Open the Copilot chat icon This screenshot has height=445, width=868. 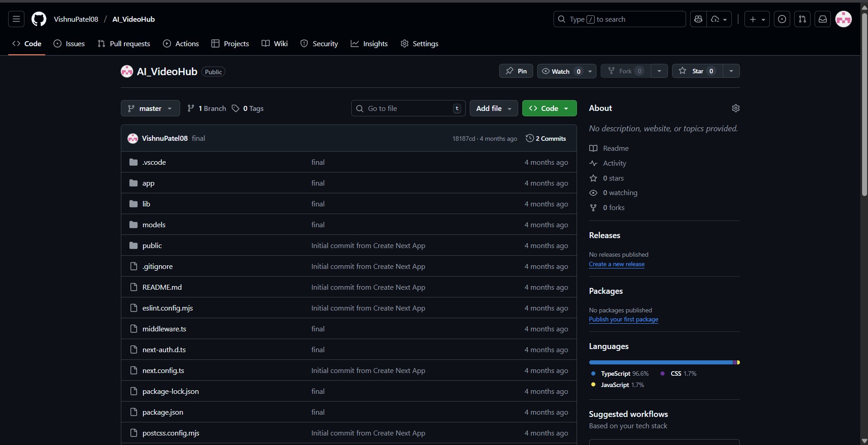(698, 19)
